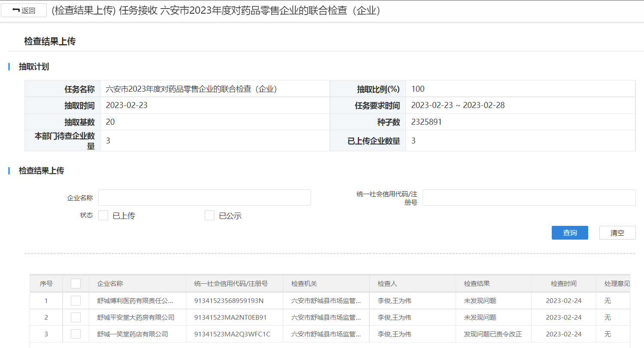
Task: Click 抽取基数 value 20
Action: 110,122
